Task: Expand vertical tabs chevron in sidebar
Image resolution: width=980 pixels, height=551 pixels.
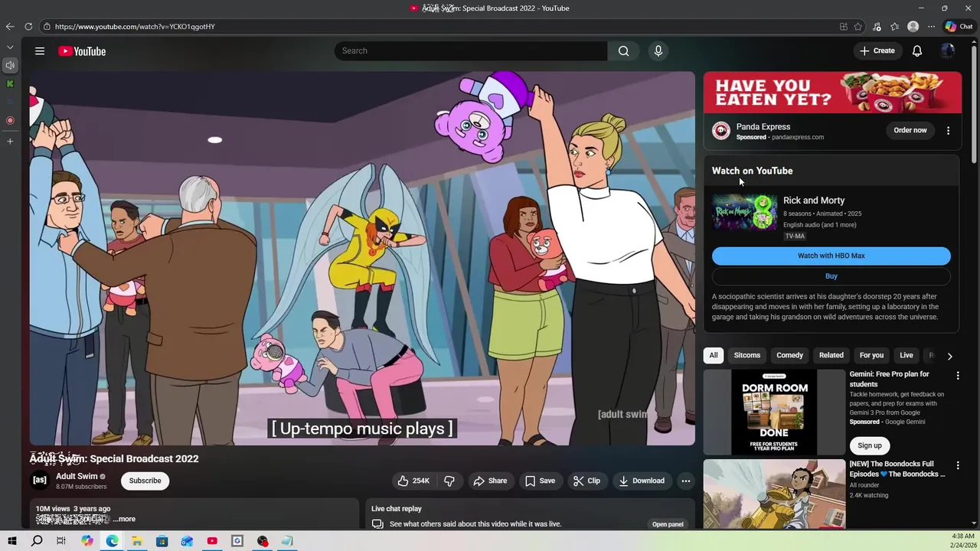Action: tap(10, 47)
